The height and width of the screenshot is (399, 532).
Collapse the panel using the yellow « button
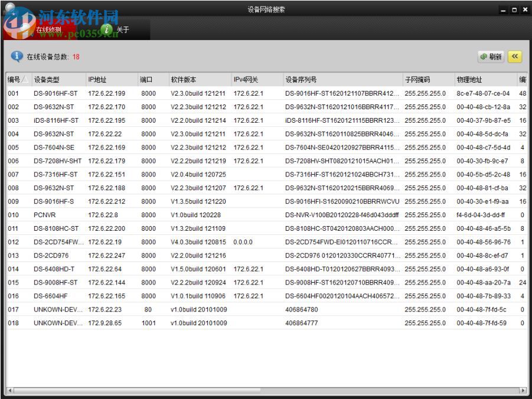click(515, 56)
